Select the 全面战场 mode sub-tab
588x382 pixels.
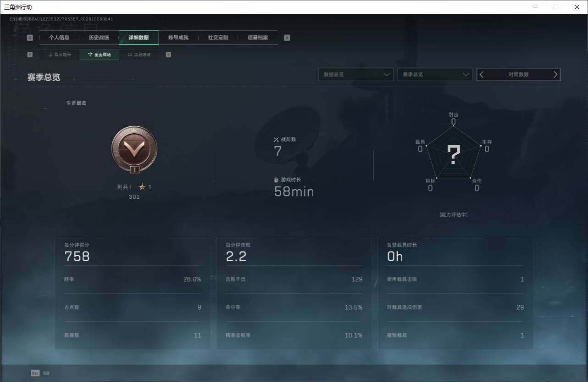point(100,55)
